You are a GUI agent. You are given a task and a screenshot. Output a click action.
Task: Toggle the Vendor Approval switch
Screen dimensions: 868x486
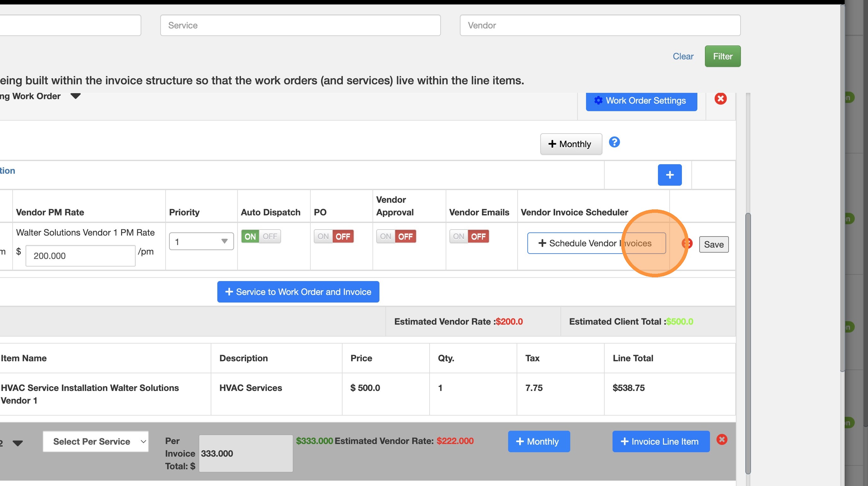click(396, 237)
